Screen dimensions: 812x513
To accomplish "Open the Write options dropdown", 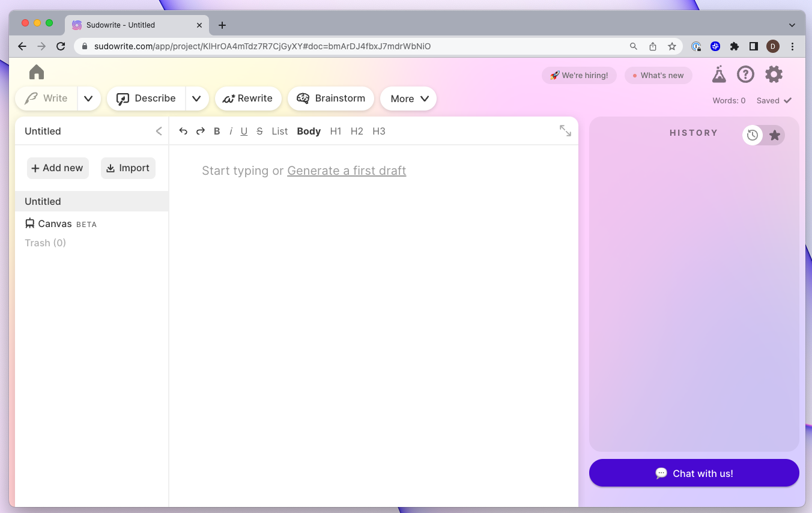I will (88, 99).
